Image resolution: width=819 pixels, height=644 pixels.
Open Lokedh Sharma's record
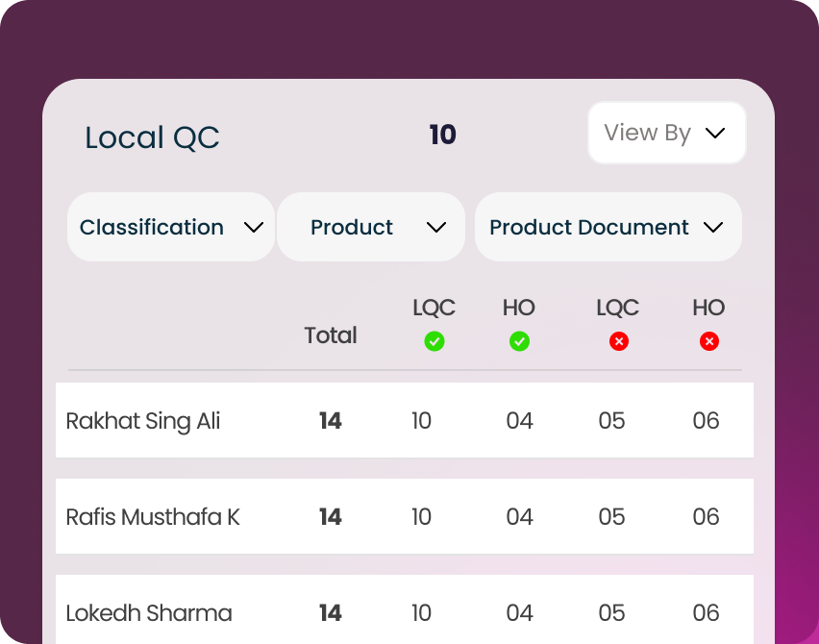click(149, 612)
